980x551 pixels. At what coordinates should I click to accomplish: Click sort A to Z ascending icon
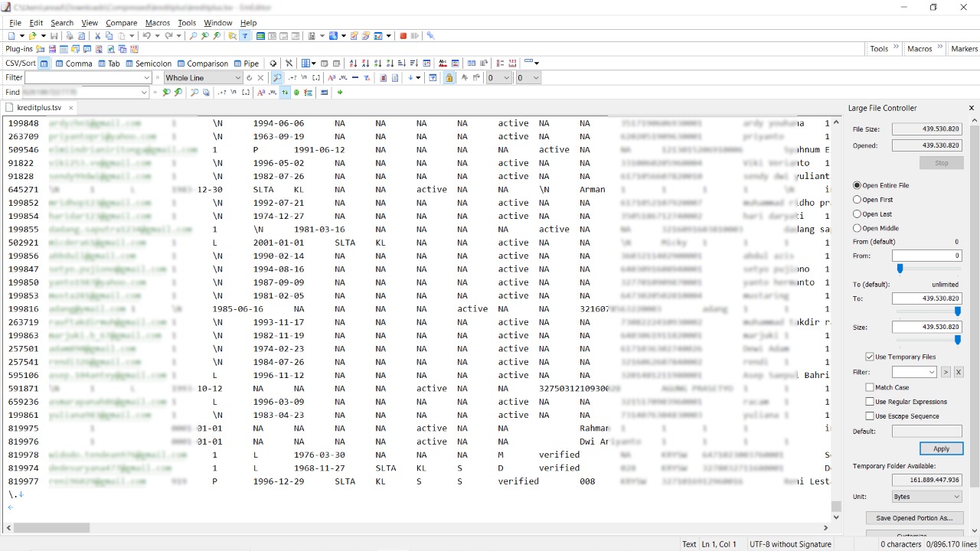(353, 64)
